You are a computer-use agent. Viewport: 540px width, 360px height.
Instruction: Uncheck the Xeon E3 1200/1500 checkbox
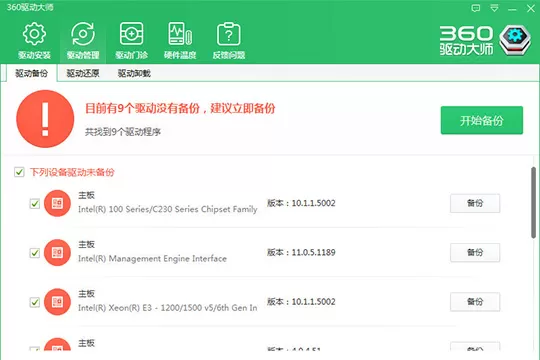pos(35,302)
